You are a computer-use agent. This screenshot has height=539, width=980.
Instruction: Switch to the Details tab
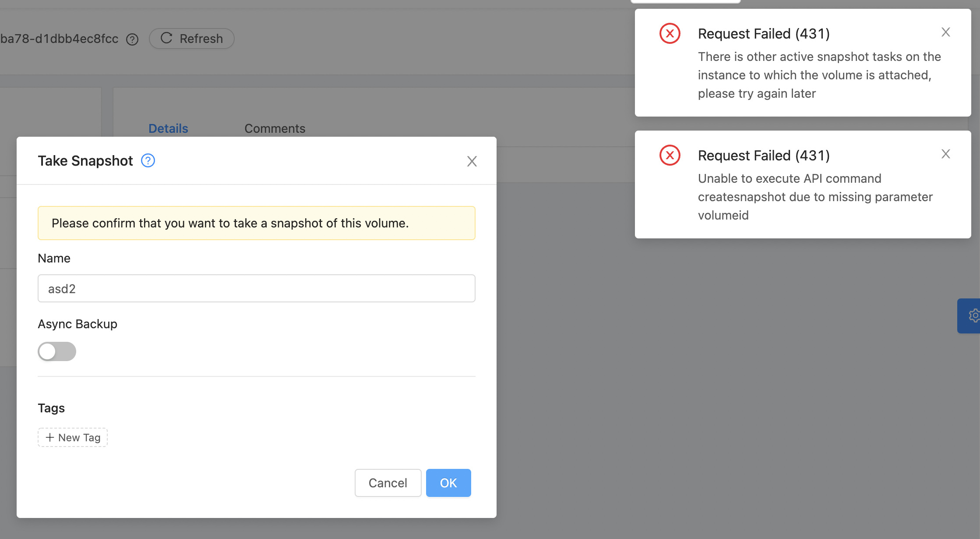pos(168,128)
